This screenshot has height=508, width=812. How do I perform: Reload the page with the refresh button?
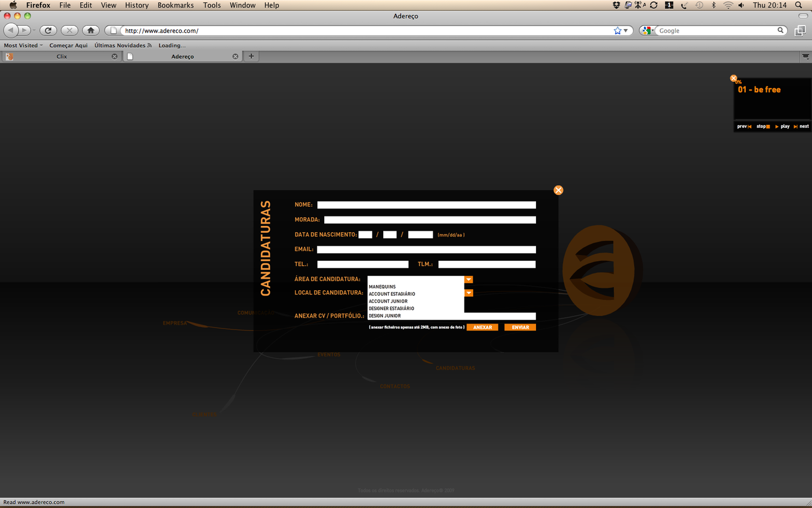tap(48, 30)
